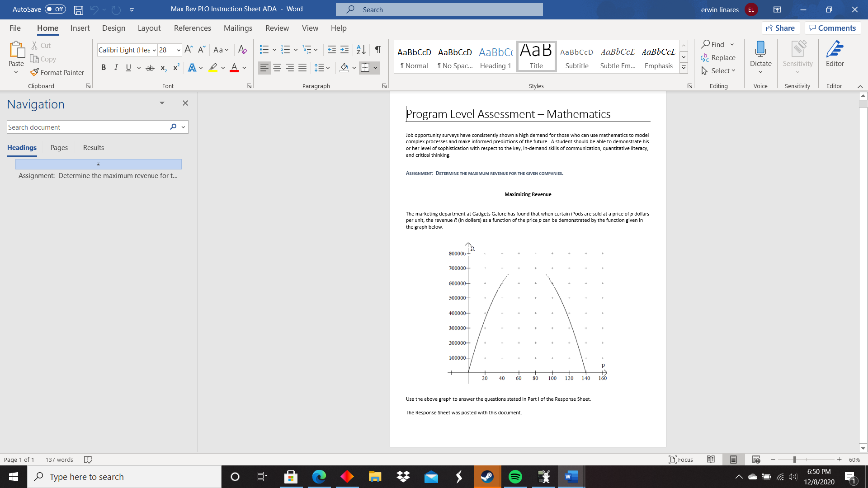
Task: Click the Sort paragraph icon
Action: [361, 50]
